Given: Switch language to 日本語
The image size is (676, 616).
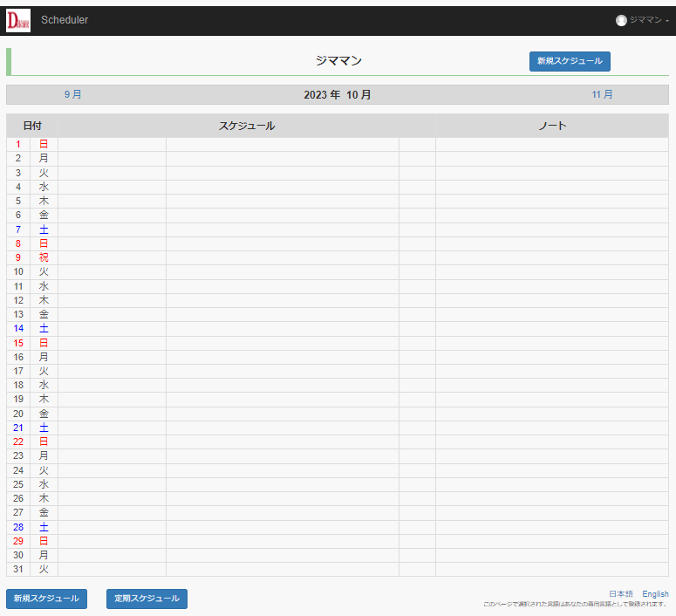Looking at the screenshot, I should click(621, 594).
